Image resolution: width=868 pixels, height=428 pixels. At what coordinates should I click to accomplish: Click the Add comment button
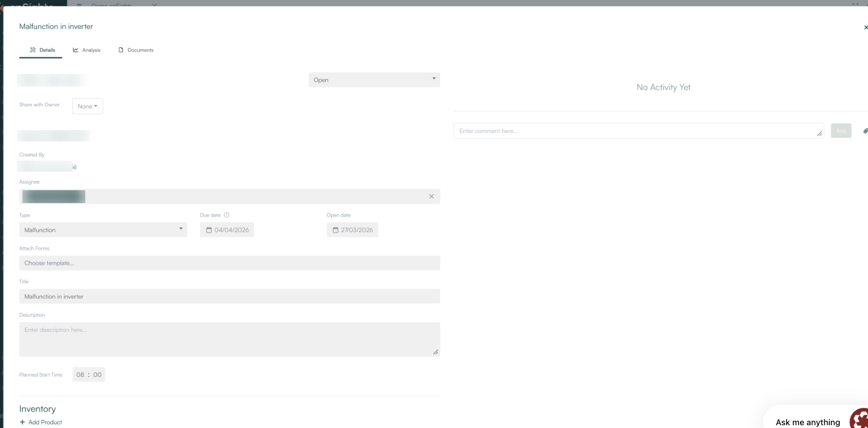[841, 131]
